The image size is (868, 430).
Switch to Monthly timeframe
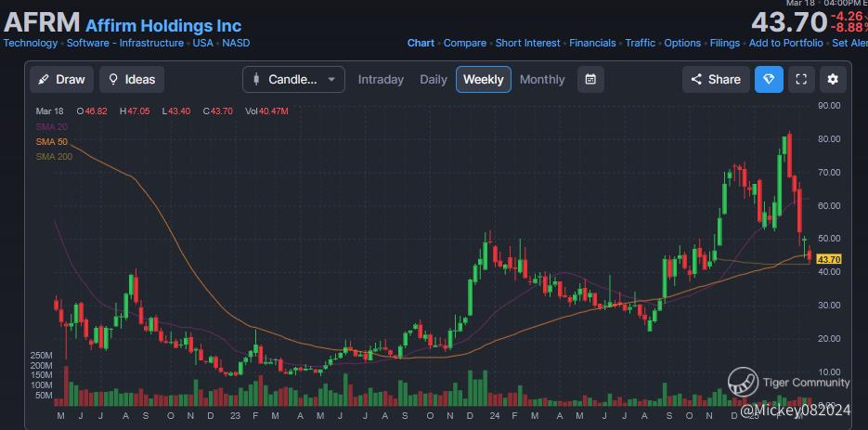point(542,79)
